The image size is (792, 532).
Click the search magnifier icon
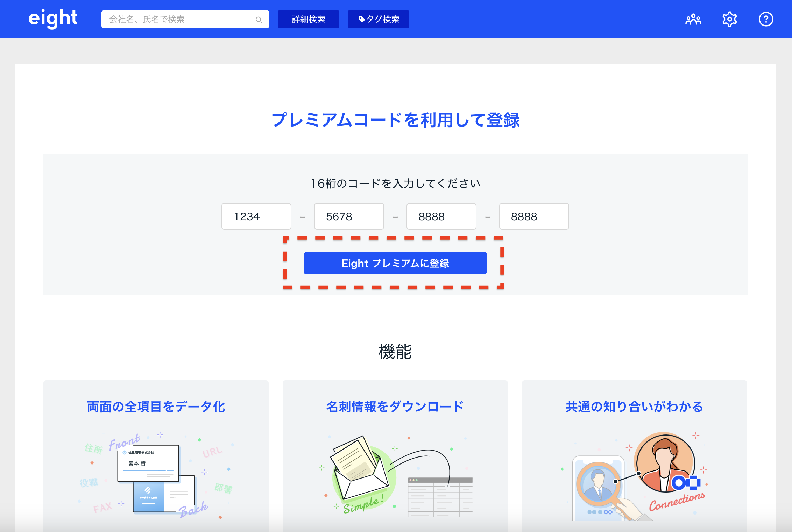coord(259,20)
